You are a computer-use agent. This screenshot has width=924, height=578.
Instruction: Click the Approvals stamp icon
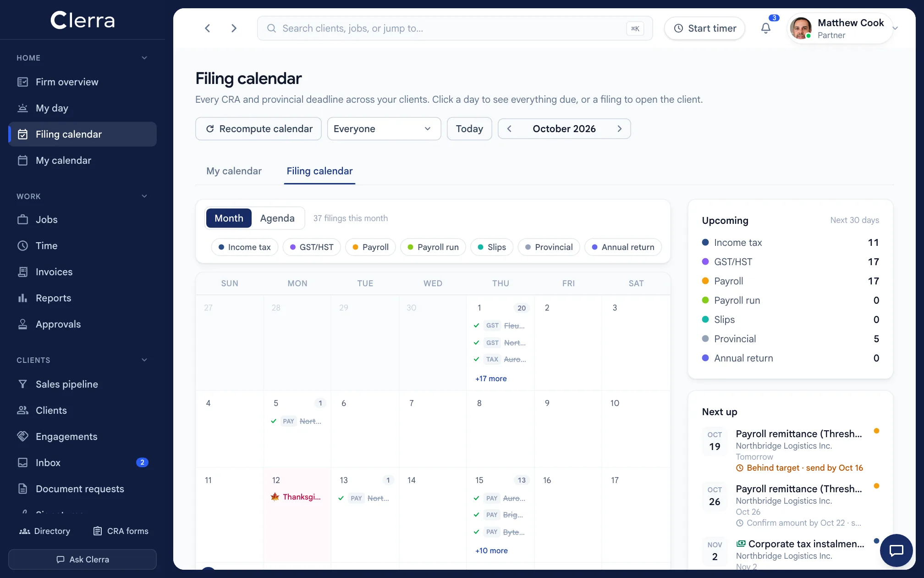coord(22,324)
